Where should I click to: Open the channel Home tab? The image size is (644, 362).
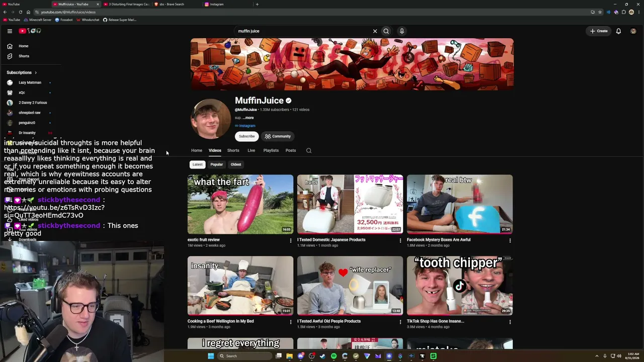(x=196, y=150)
